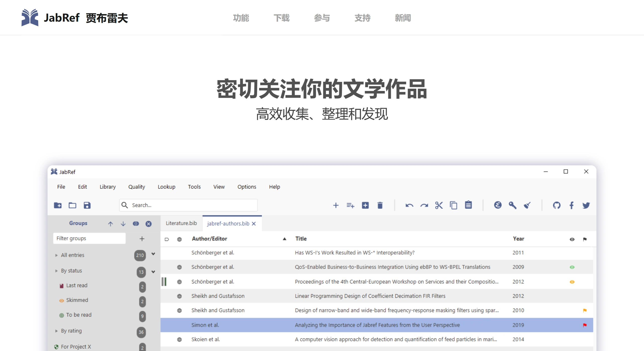Clean up entries using the broom icon
The height and width of the screenshot is (351, 644).
pos(527,205)
